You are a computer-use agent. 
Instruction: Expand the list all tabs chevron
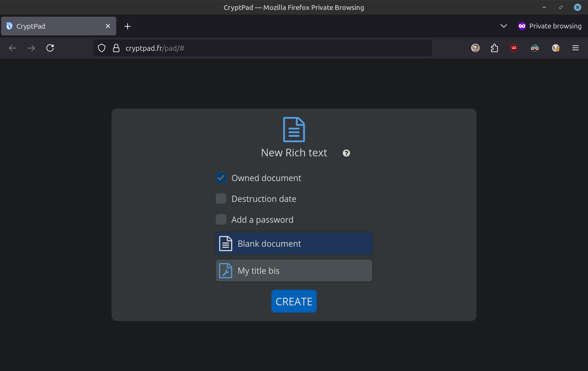tap(504, 26)
